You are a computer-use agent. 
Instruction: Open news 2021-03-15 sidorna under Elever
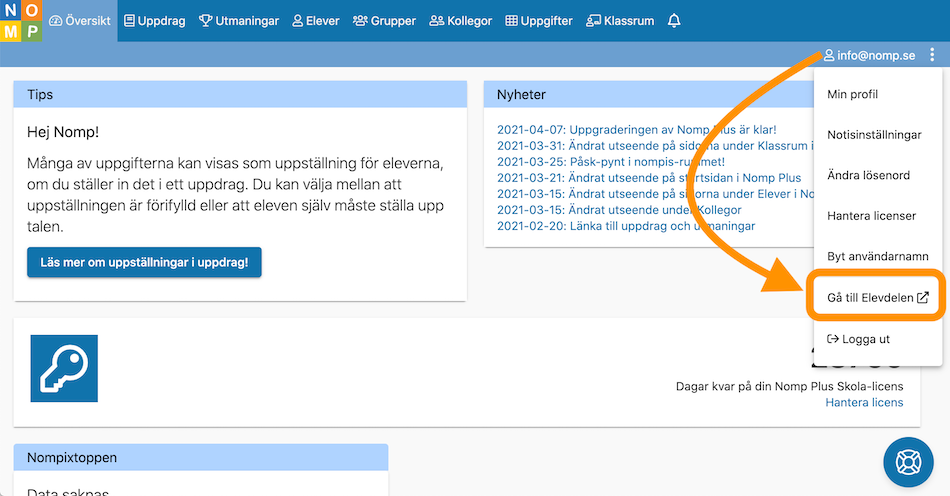click(x=656, y=194)
